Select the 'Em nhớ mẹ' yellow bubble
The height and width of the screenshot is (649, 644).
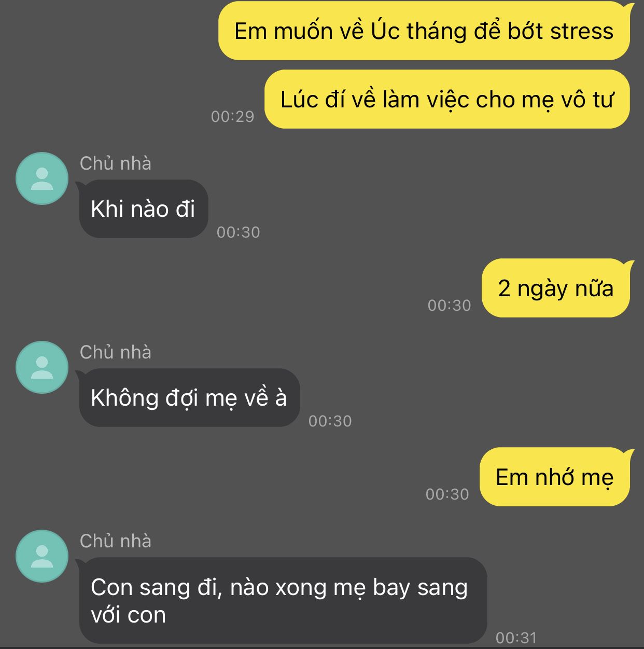click(555, 477)
